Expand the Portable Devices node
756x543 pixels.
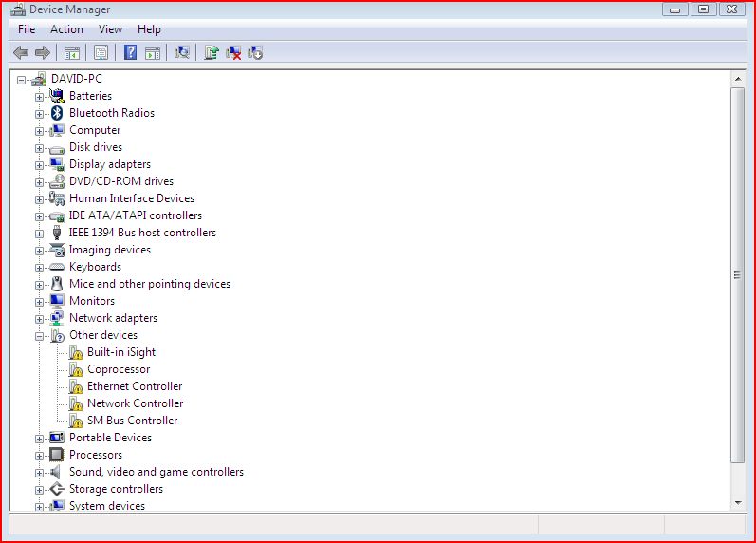tap(39, 439)
